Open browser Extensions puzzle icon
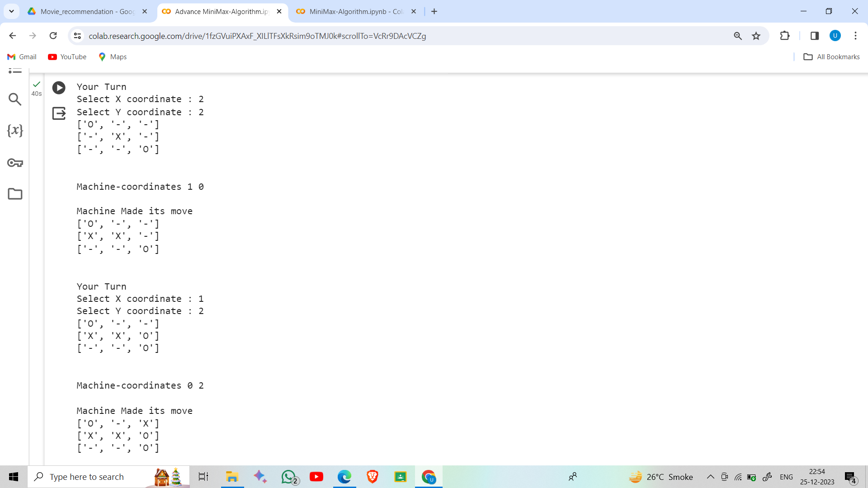Viewport: 868px width, 488px height. [785, 36]
